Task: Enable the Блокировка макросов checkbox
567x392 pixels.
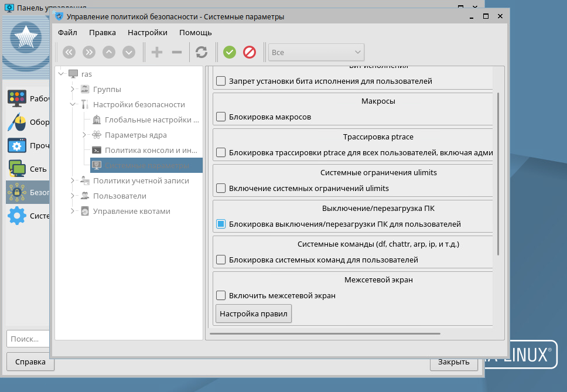Action: click(x=221, y=117)
